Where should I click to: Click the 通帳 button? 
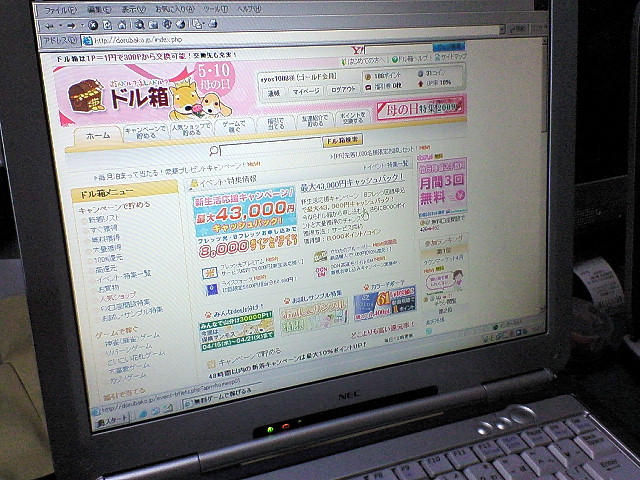point(273,93)
